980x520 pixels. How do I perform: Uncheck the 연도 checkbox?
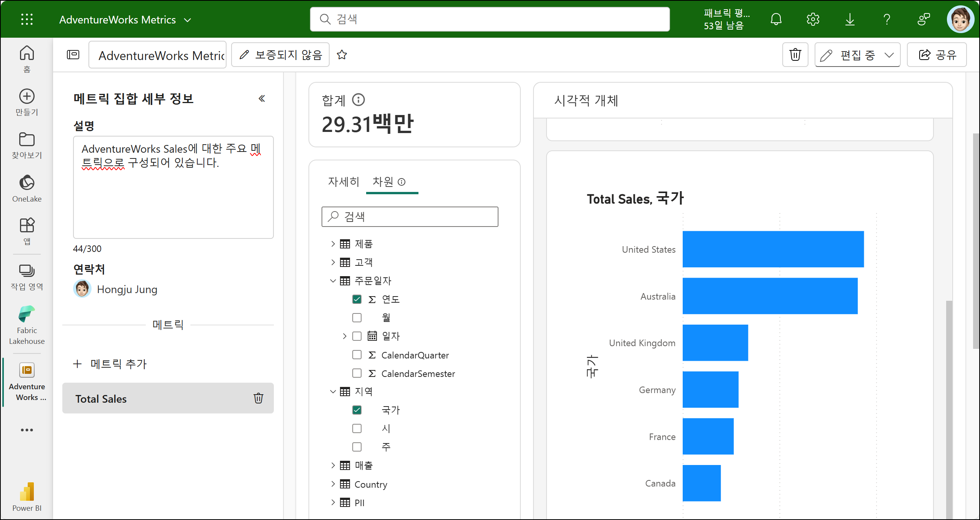pyautogui.click(x=357, y=299)
